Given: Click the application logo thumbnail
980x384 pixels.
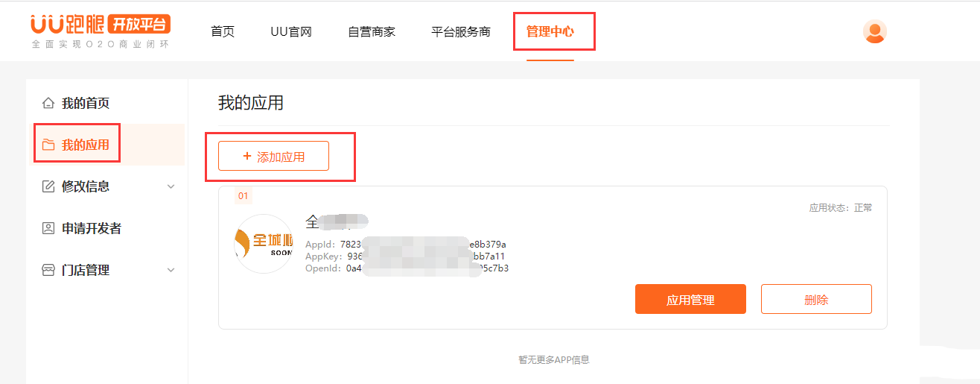Looking at the screenshot, I should pos(264,244).
